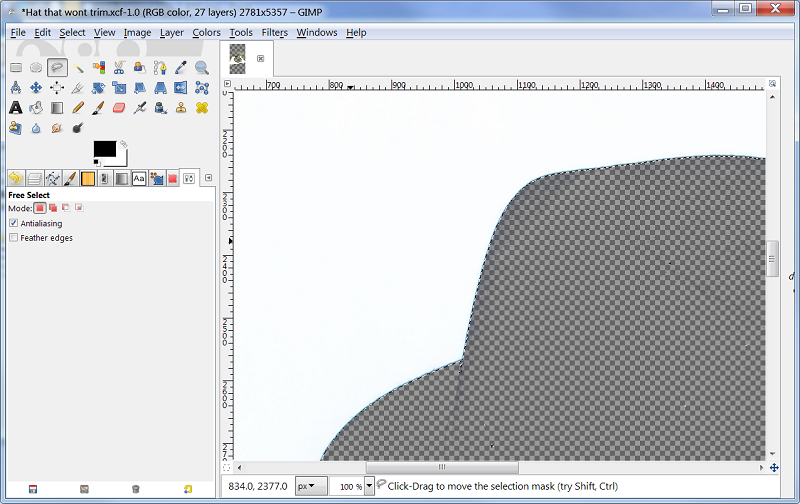800x504 pixels.
Task: Open the px units dropdown in status bar
Action: [311, 486]
